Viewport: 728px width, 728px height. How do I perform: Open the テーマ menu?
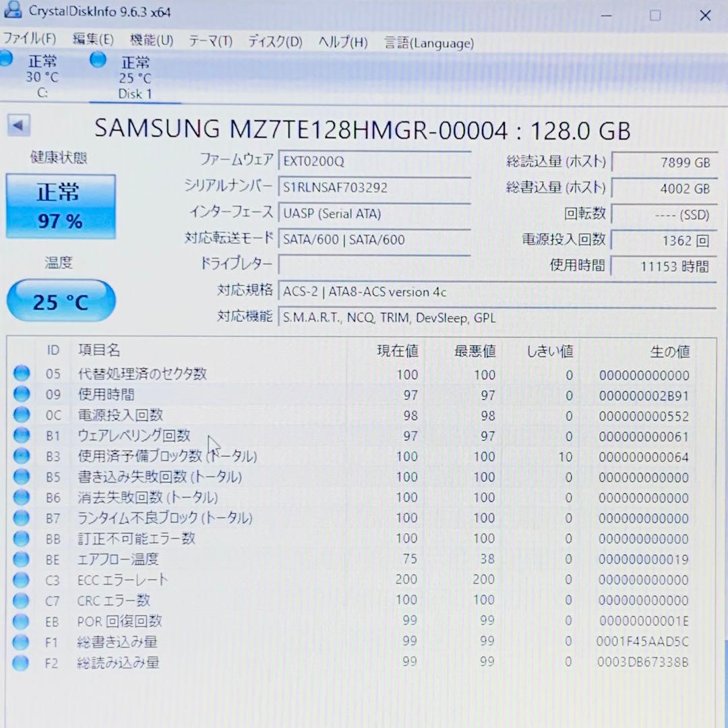click(x=210, y=41)
